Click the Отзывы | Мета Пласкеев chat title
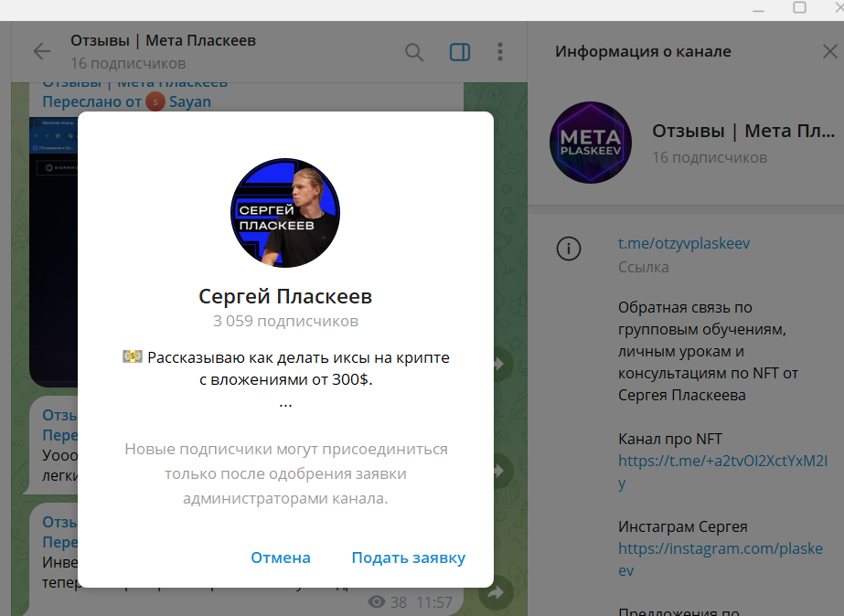Image resolution: width=844 pixels, height=616 pixels. tap(163, 41)
